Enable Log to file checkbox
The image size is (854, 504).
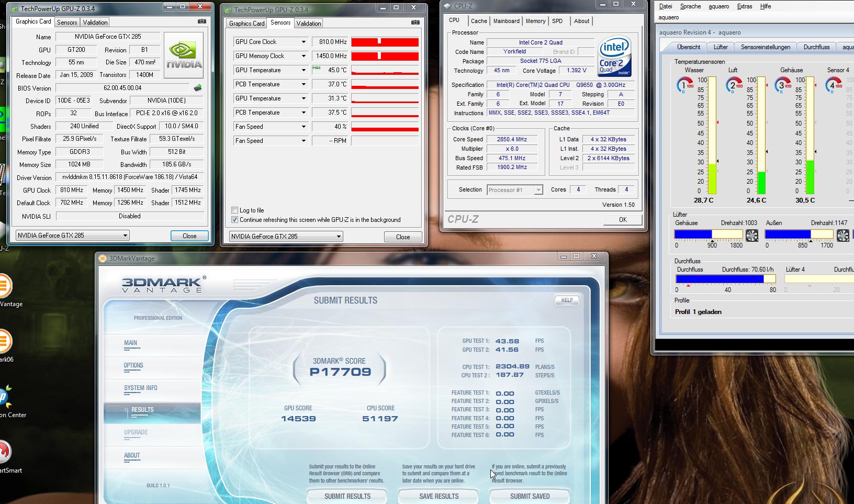click(x=234, y=210)
